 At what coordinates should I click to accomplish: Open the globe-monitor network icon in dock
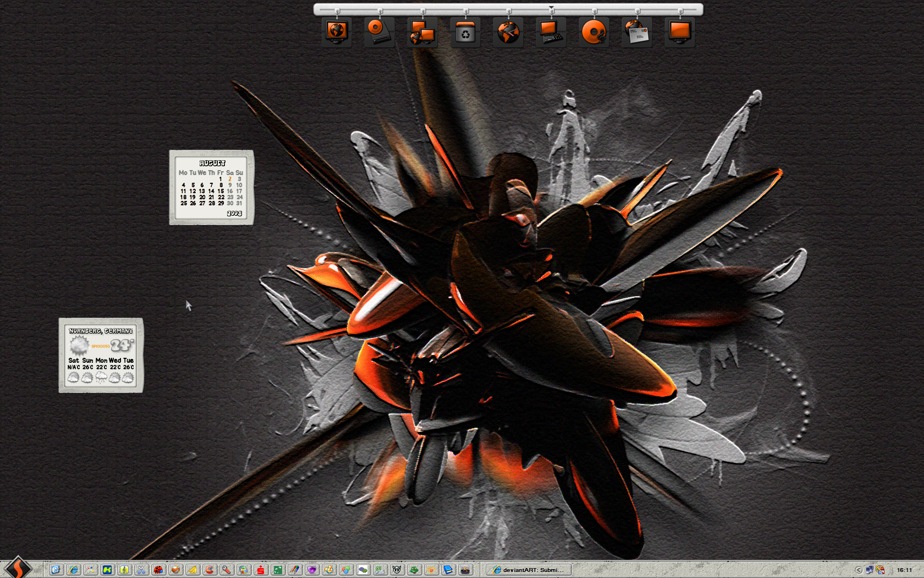337,32
